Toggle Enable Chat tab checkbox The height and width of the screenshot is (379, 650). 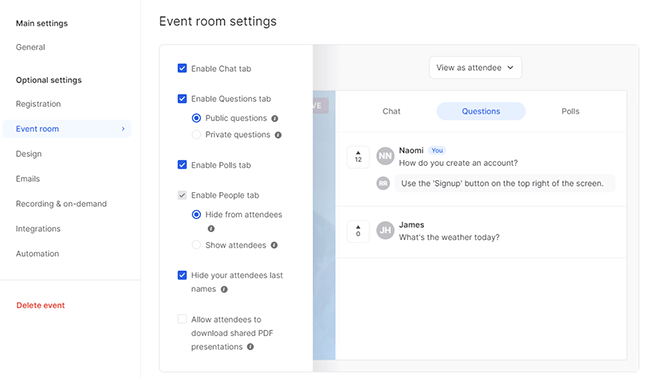(182, 68)
